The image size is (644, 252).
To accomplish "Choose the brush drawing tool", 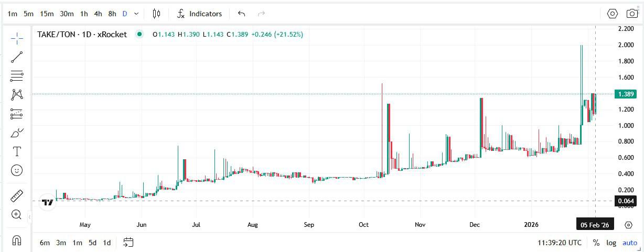I will pos(17,133).
